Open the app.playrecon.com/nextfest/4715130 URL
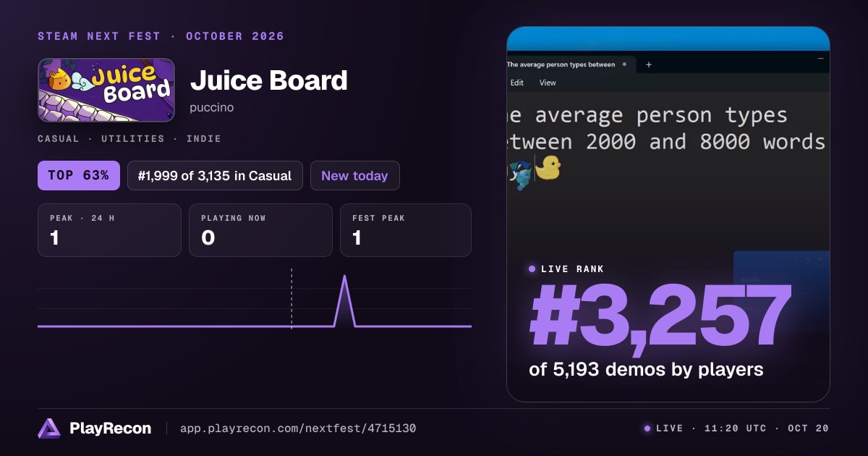Viewport: 868px width, 456px height. (297, 428)
